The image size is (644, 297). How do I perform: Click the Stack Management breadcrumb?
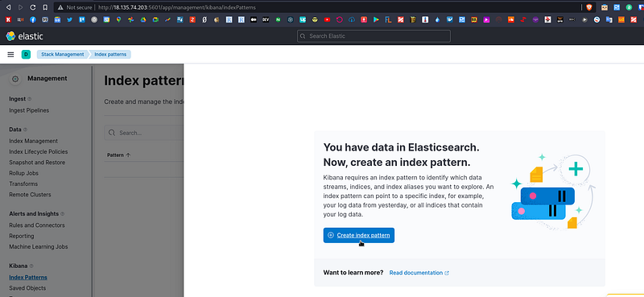coord(63,54)
